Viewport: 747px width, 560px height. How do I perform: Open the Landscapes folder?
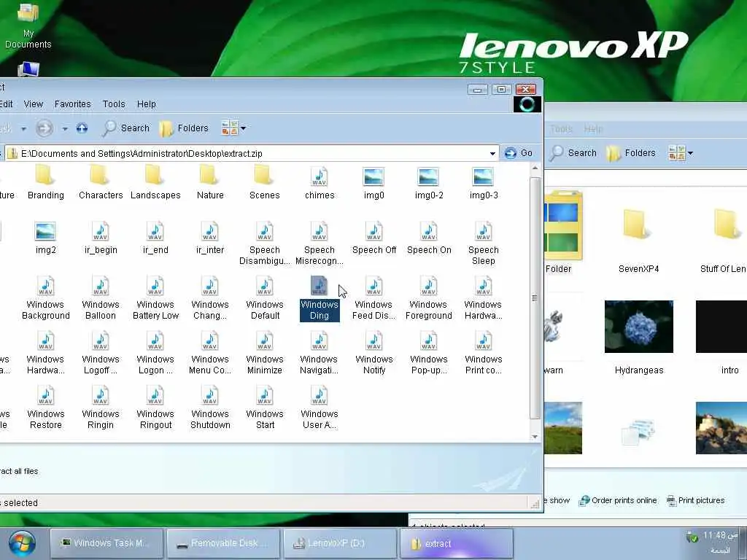(155, 182)
